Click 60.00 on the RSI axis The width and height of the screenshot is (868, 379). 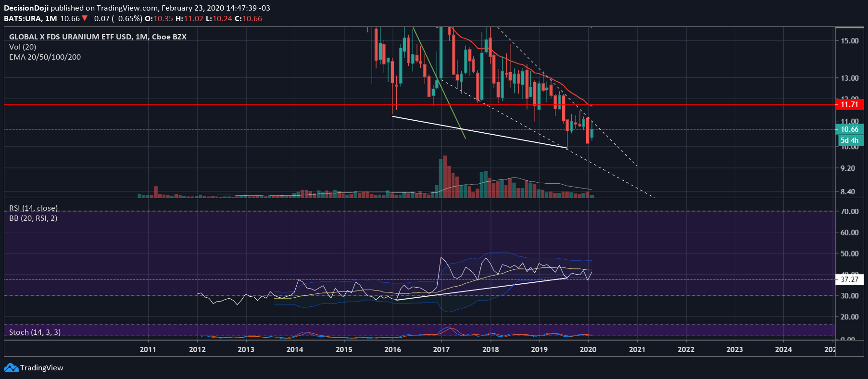[850, 232]
